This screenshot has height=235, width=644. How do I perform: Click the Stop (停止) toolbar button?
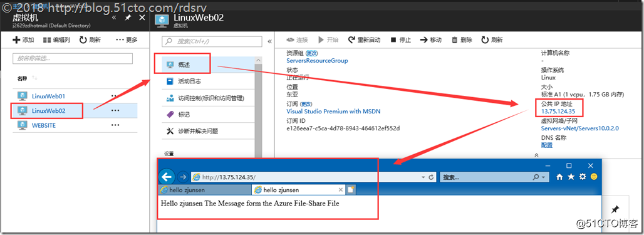coord(400,40)
